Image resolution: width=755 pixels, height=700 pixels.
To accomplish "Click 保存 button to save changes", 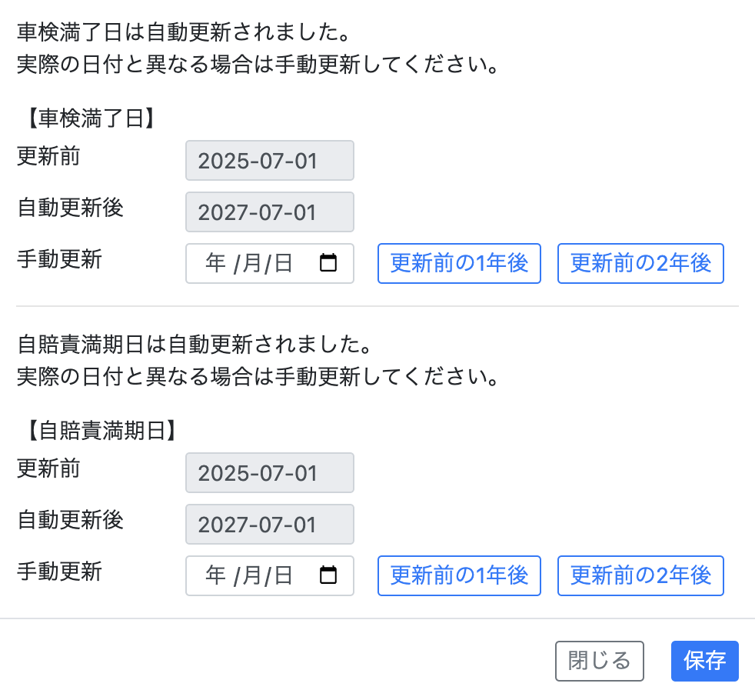I will 704,661.
